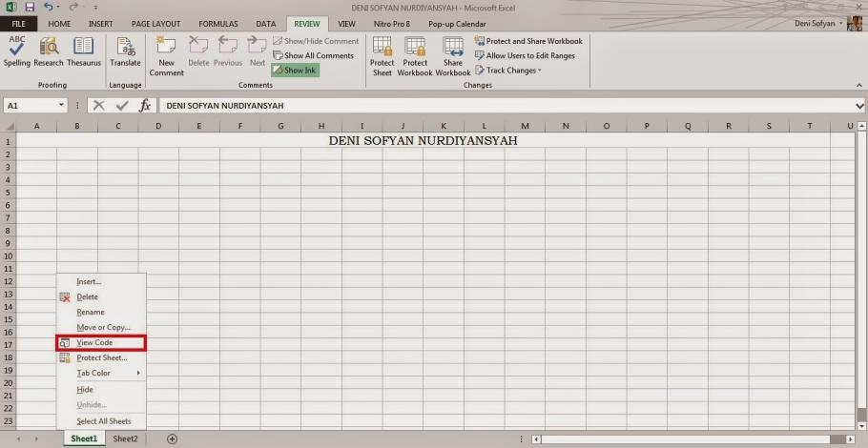
Task: Click the Protect Sheet ribbon icon
Action: pyautogui.click(x=382, y=55)
